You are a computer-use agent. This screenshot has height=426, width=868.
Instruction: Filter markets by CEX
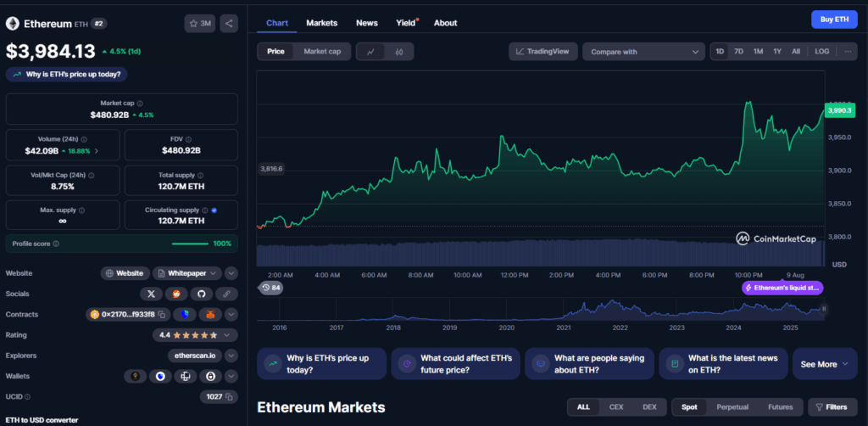tap(616, 407)
